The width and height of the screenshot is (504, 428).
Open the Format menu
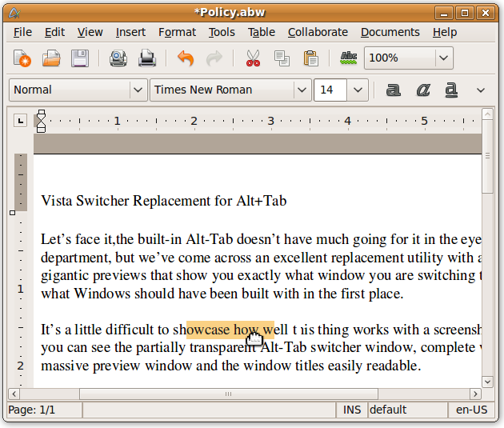pyautogui.click(x=177, y=32)
